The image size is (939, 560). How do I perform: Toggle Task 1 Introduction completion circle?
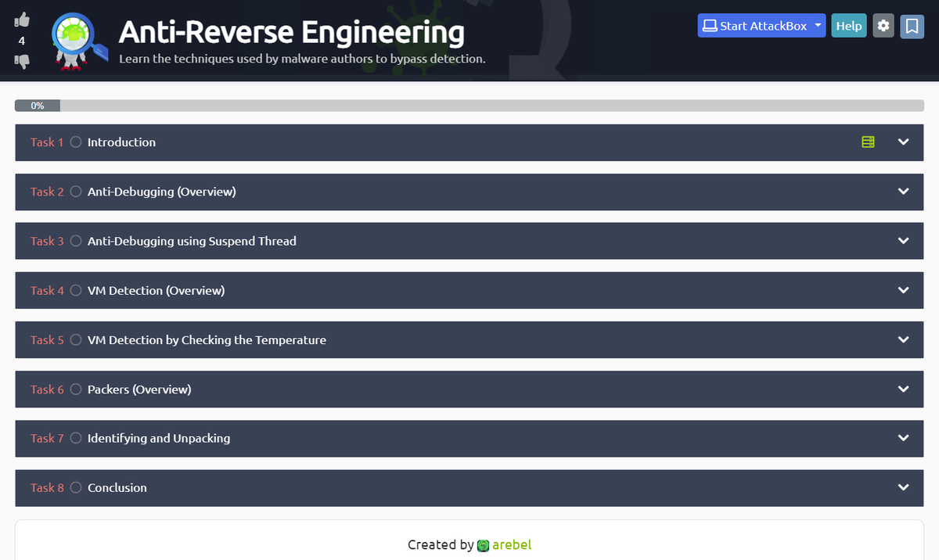pos(76,142)
